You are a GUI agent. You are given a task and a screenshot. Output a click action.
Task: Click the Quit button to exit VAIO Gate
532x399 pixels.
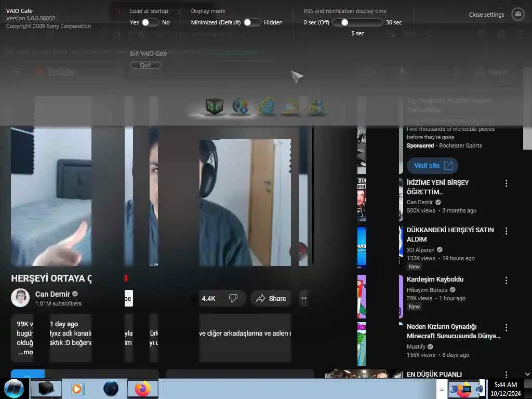145,65
